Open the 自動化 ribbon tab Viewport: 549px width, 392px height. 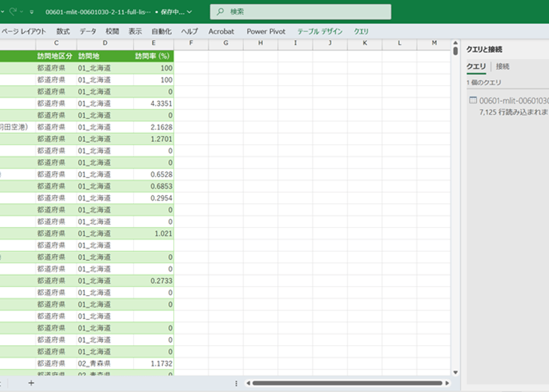tap(162, 31)
